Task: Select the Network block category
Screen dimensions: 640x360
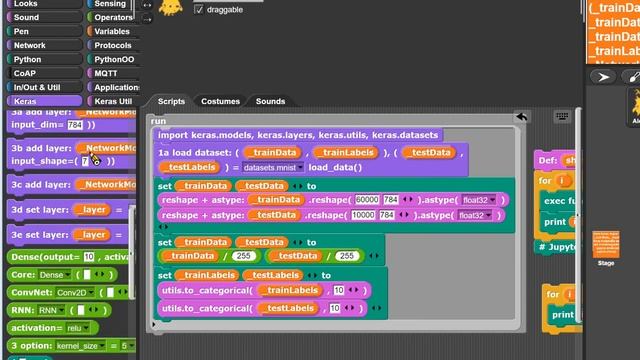Action: point(44,45)
